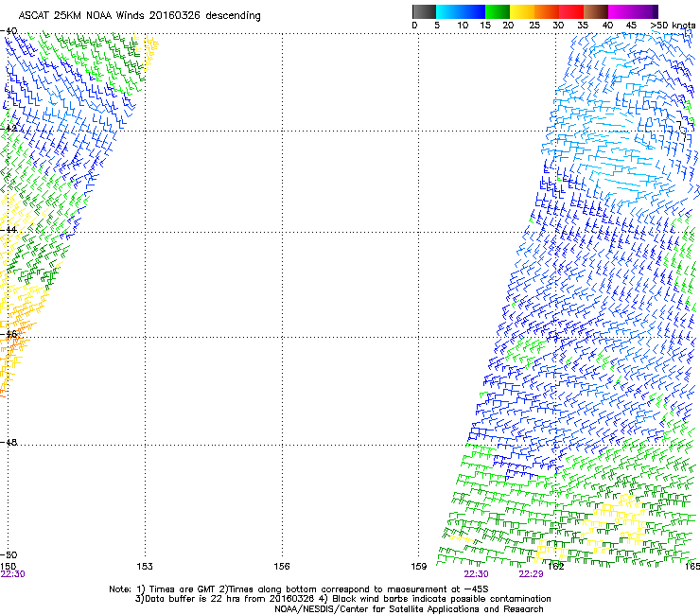Click the orange 25-30 knots color band
Viewport: 700px width, 615px height.
point(547,11)
